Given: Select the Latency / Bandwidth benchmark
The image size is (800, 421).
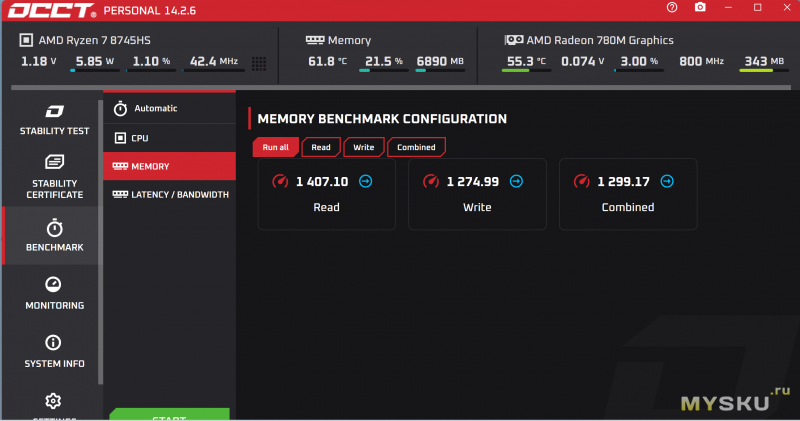Looking at the screenshot, I should point(169,194).
